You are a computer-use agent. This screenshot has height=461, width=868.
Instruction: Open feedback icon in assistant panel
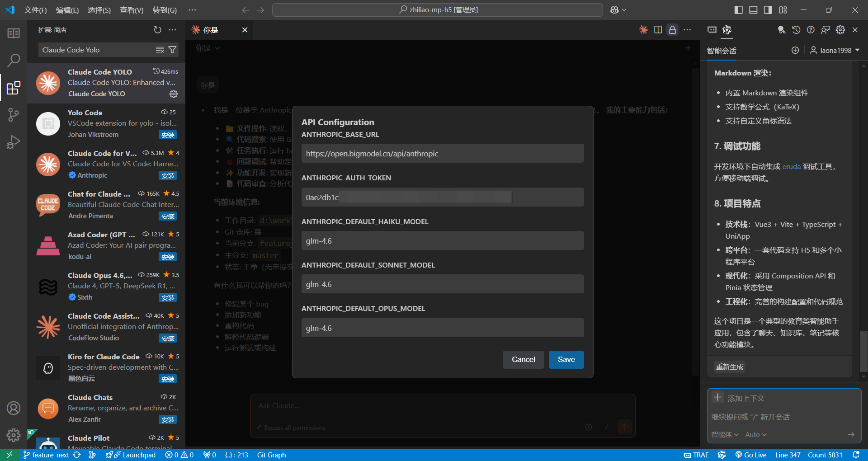pyautogui.click(x=826, y=30)
